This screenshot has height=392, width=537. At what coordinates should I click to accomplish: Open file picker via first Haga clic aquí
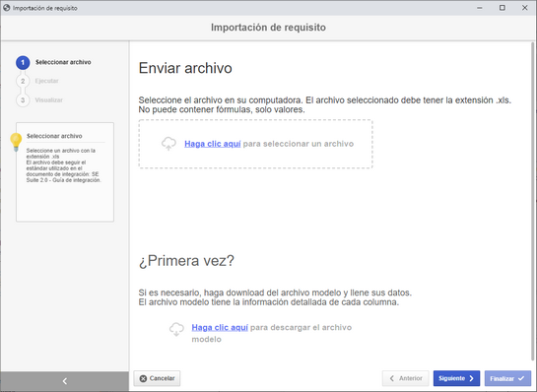pos(212,144)
